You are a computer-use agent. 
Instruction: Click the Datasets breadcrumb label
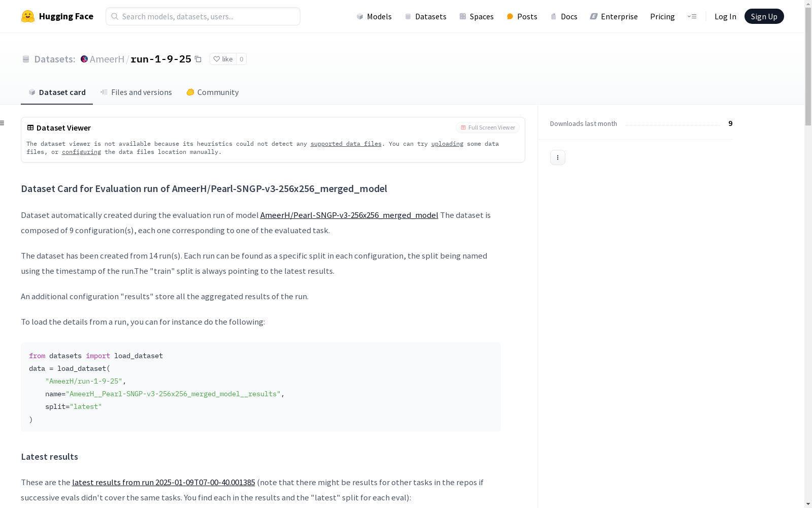[x=54, y=59]
